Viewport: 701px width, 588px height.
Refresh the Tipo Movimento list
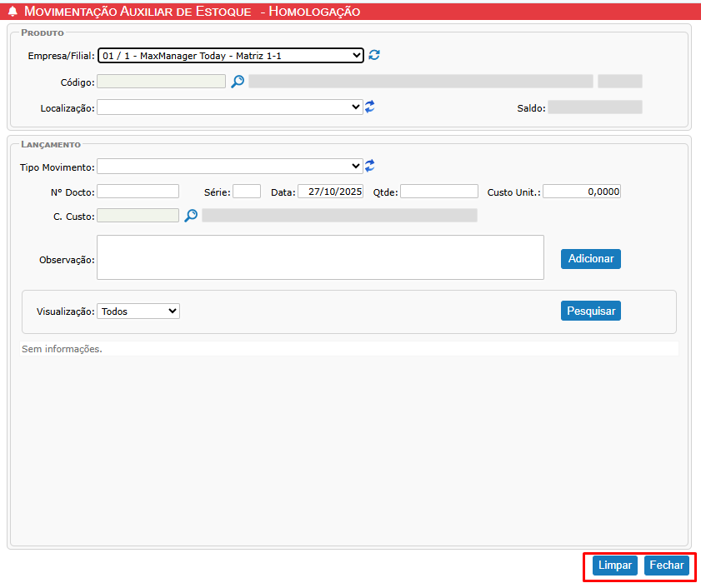click(x=370, y=166)
